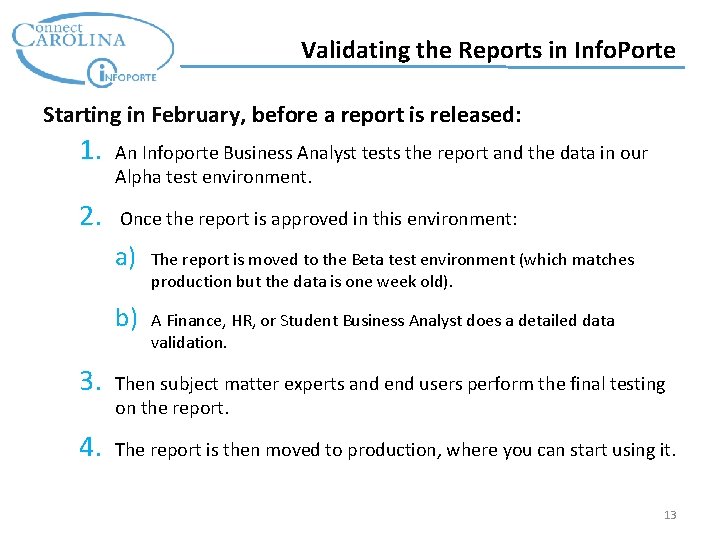Select list number 3 marker
This screenshot has width=720, height=540.
(x=91, y=383)
